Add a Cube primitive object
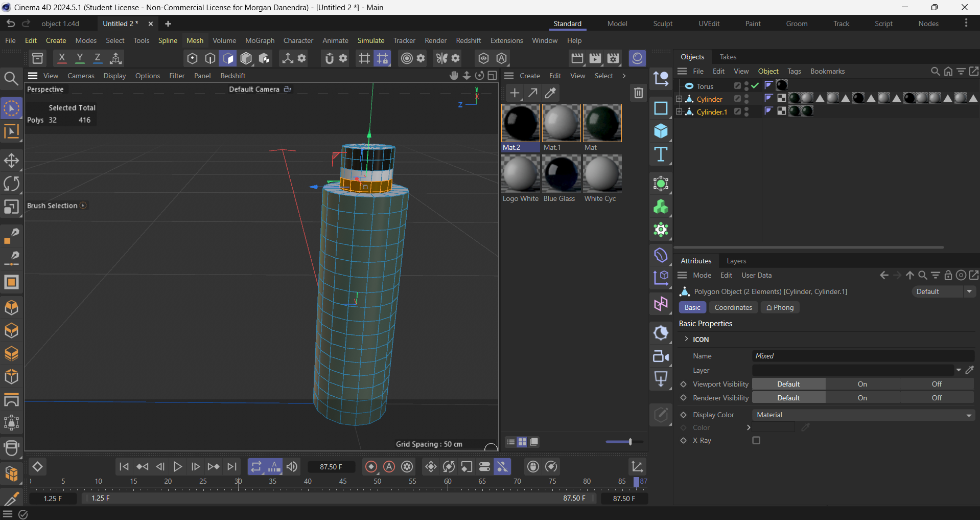The width and height of the screenshot is (980, 520). tap(661, 131)
